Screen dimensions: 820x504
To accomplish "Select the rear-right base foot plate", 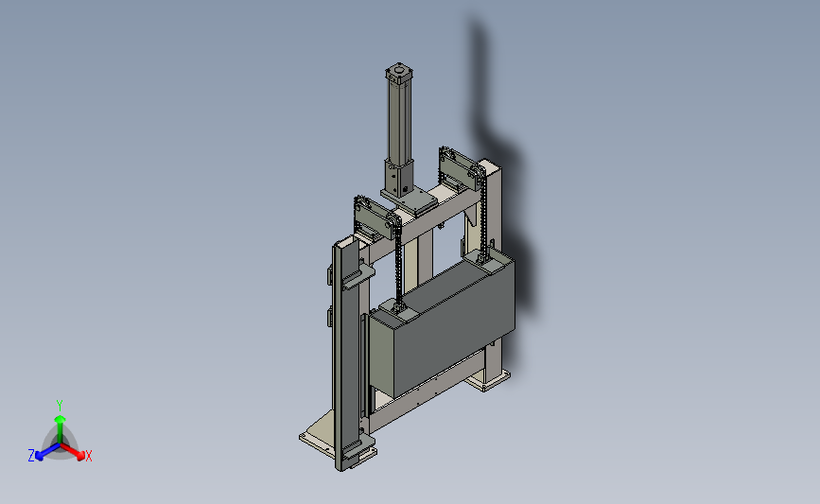I will [x=488, y=381].
